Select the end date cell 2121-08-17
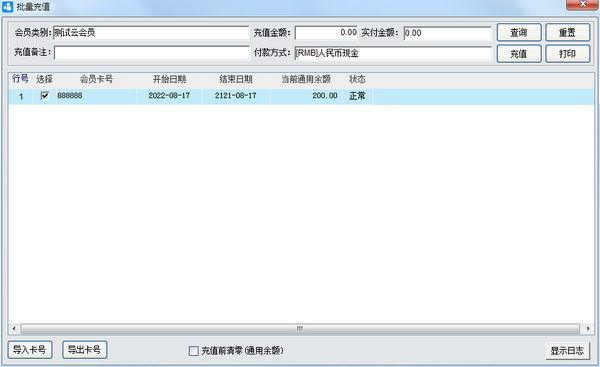 (236, 96)
